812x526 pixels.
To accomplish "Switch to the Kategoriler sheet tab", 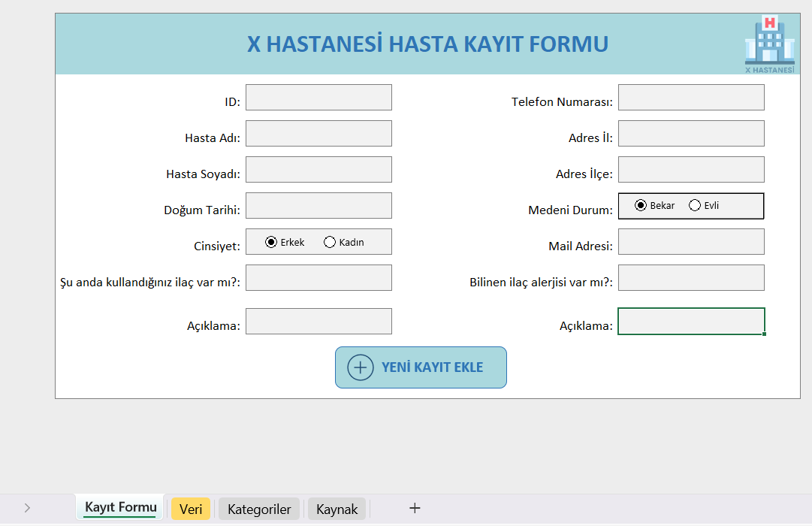I will [x=259, y=509].
